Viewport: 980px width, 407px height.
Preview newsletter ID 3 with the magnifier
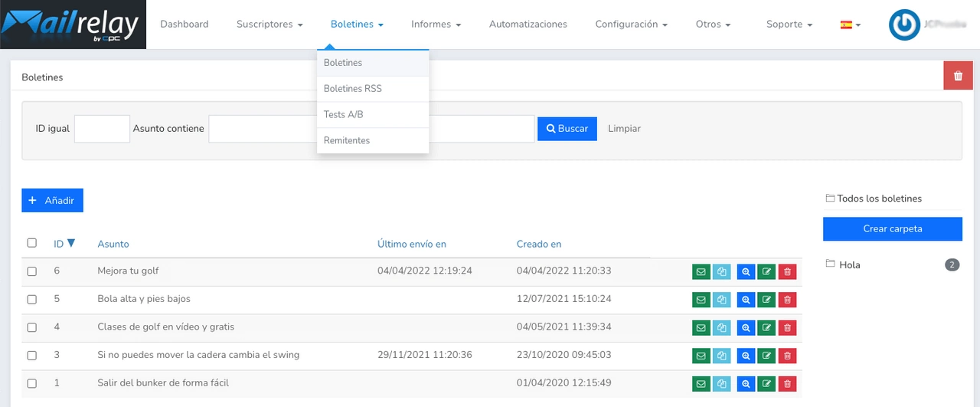coord(746,356)
